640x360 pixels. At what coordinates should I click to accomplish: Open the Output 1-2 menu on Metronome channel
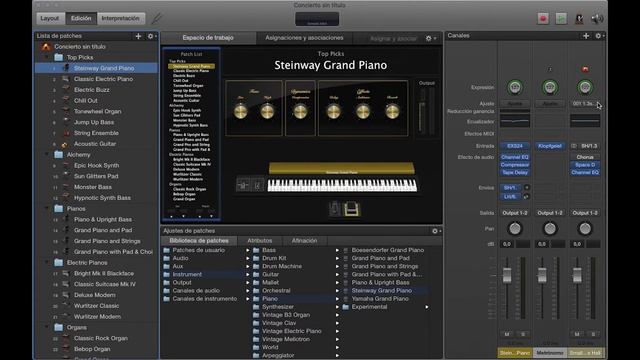pyautogui.click(x=550, y=213)
